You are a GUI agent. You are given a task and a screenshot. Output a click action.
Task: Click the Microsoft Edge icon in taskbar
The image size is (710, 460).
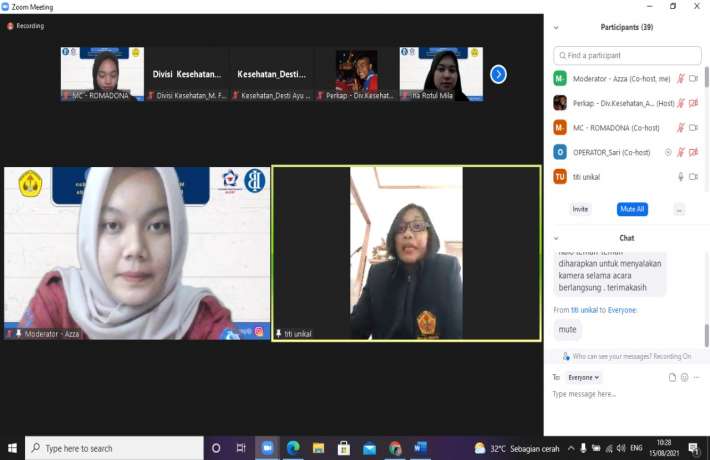[293, 448]
